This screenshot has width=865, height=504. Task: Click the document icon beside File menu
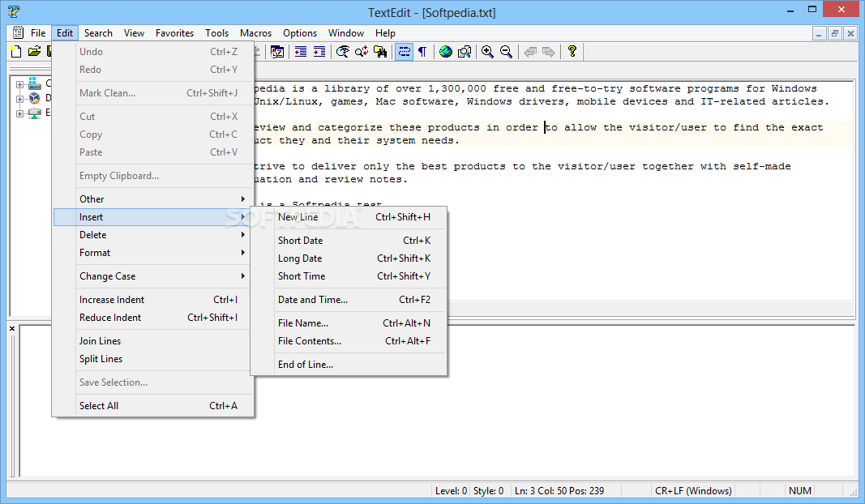point(18,32)
